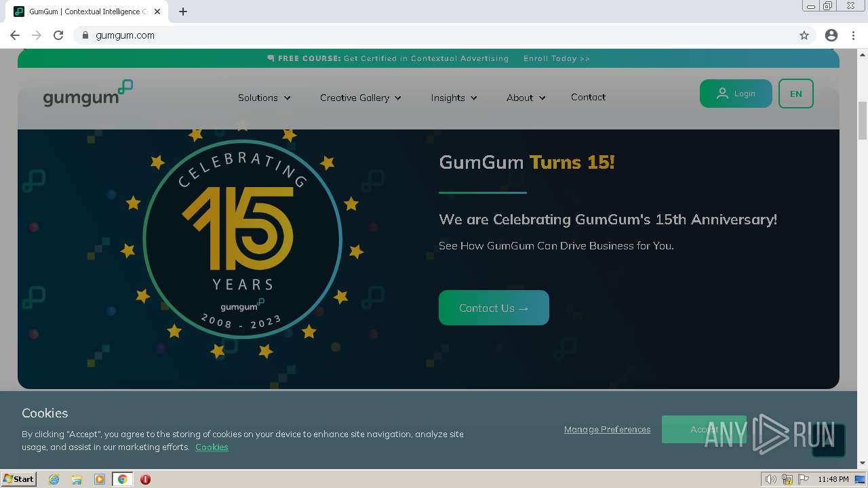Click the scroll-down arrow of scrollbar

tap(863, 463)
